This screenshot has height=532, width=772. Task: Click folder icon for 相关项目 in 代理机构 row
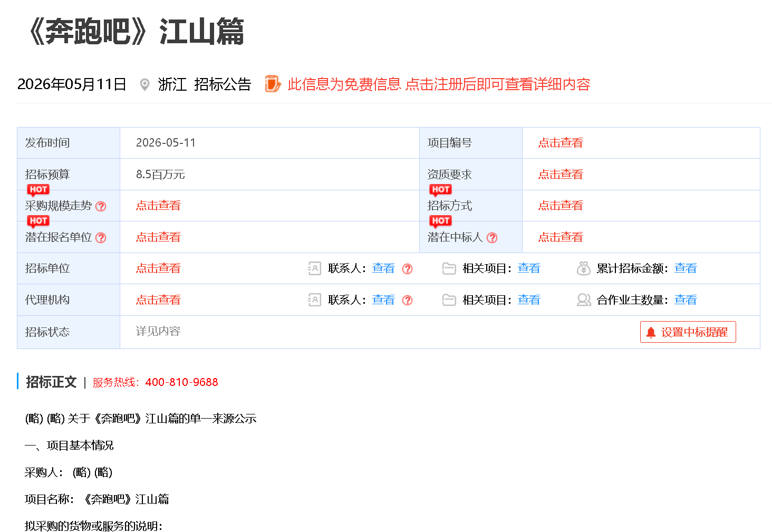pyautogui.click(x=449, y=300)
